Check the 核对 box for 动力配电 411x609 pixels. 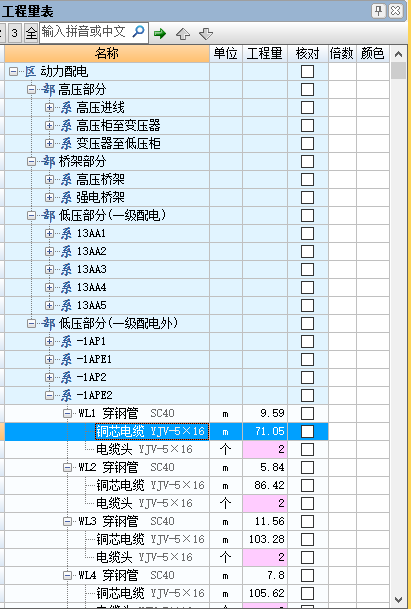tap(307, 71)
